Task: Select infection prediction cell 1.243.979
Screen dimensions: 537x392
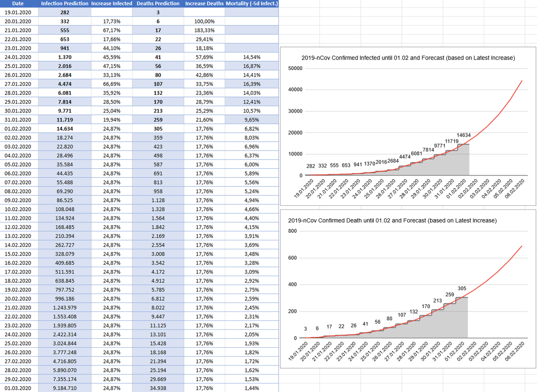Action: click(64, 308)
